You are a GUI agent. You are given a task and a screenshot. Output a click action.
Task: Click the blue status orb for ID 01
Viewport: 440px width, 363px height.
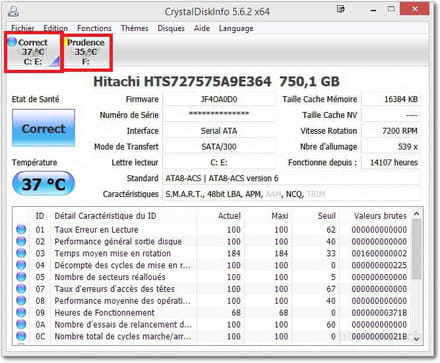tap(21, 229)
